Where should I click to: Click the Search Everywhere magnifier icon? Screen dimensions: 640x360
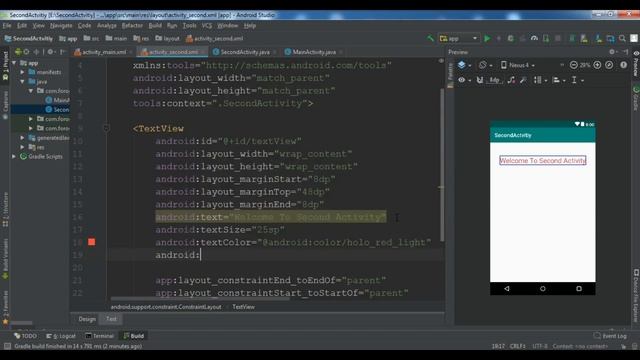(622, 38)
